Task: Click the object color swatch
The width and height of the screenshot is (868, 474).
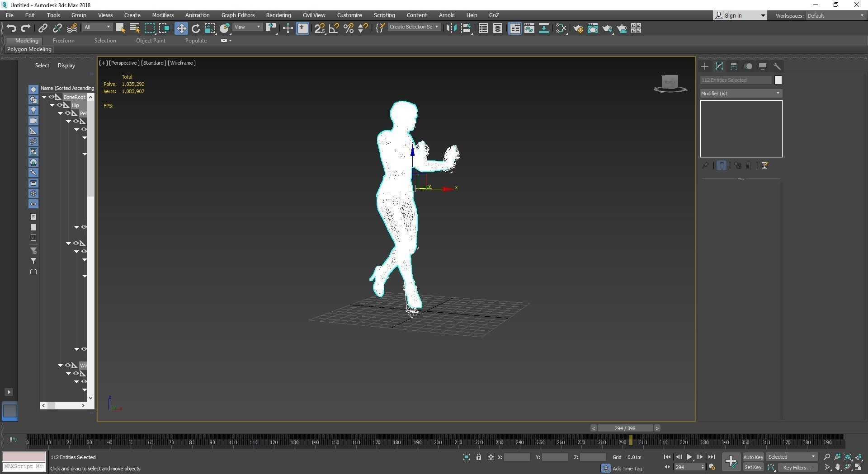Action: pyautogui.click(x=778, y=80)
